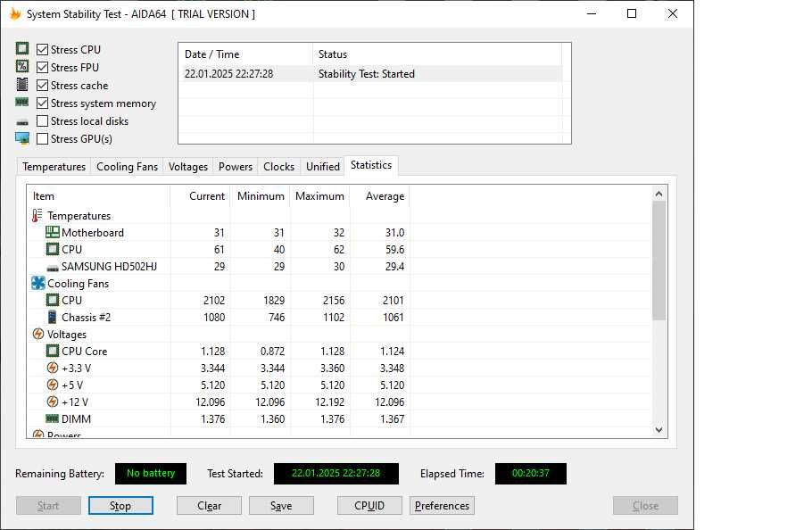
Task: Switch to the Temperatures tab
Action: [54, 167]
